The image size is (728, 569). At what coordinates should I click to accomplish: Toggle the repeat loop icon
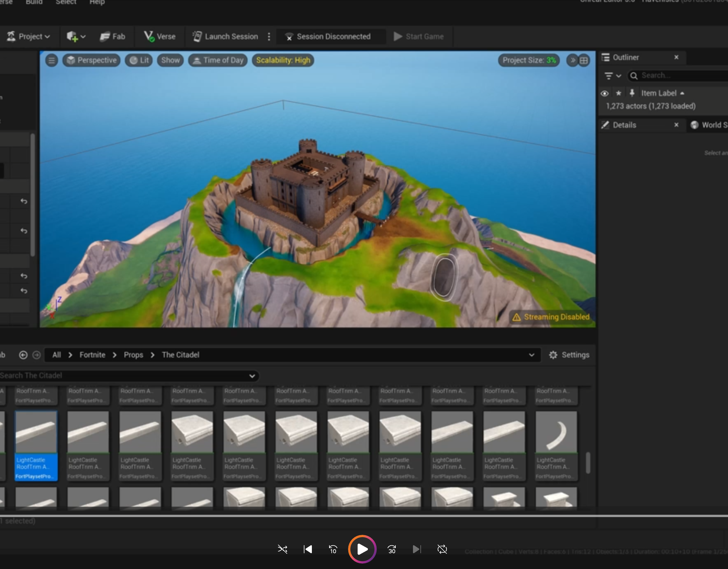pyautogui.click(x=442, y=549)
